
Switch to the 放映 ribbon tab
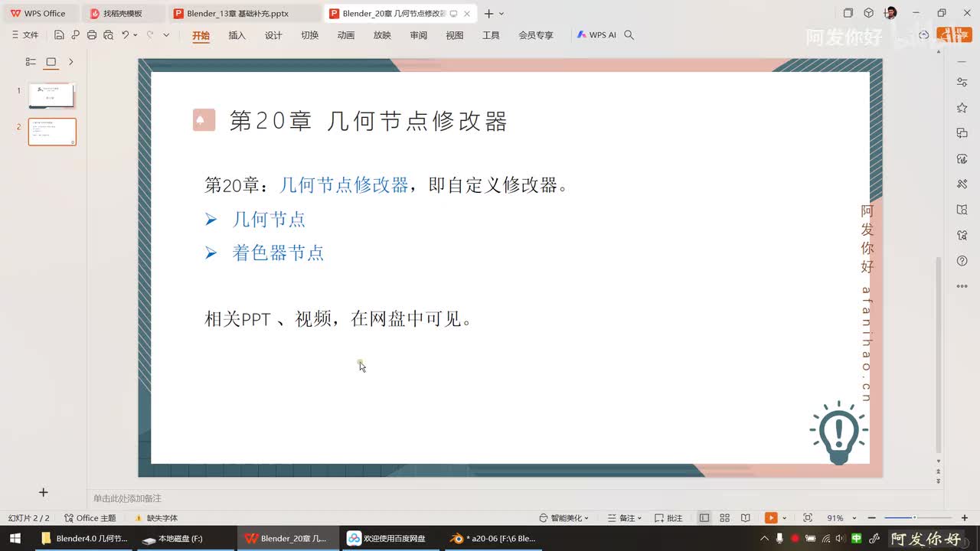[x=382, y=35]
